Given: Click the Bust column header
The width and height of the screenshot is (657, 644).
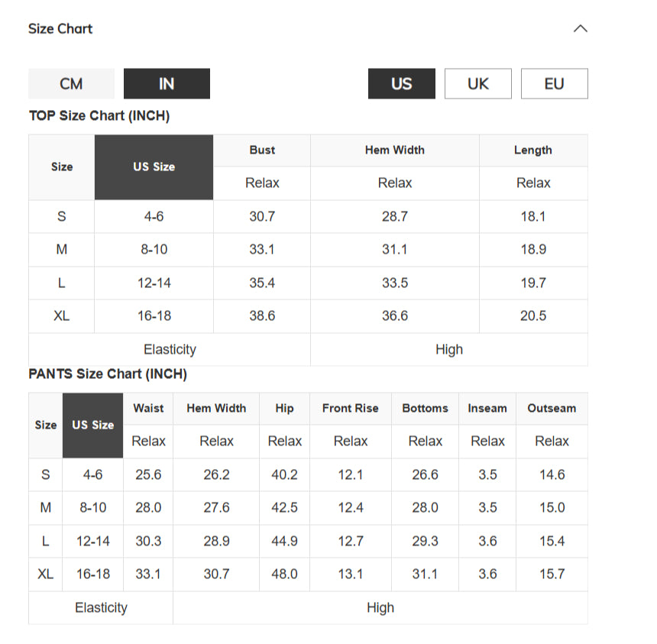Looking at the screenshot, I should click(262, 150).
